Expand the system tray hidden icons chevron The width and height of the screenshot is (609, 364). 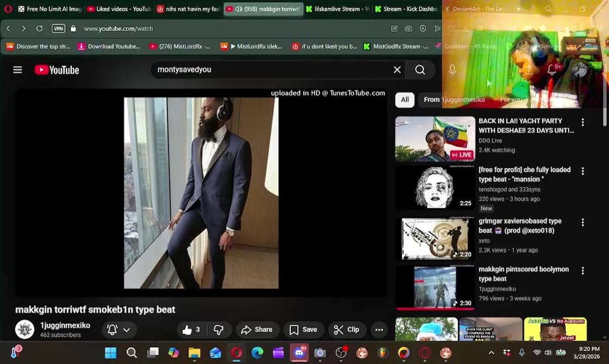point(491,353)
